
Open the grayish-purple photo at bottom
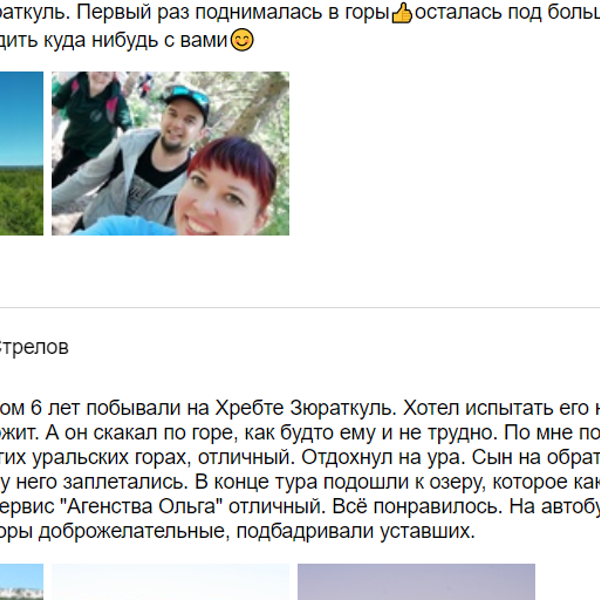pyautogui.click(x=416, y=582)
